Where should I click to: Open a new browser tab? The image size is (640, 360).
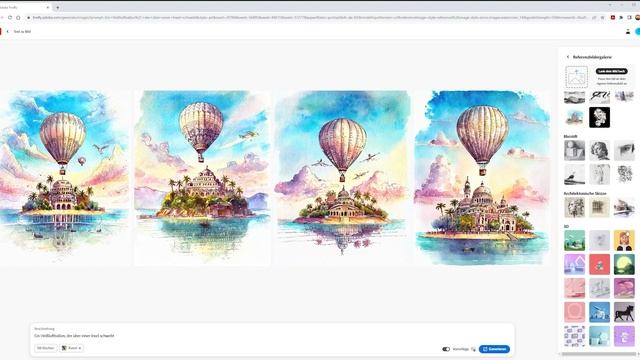[58, 7]
